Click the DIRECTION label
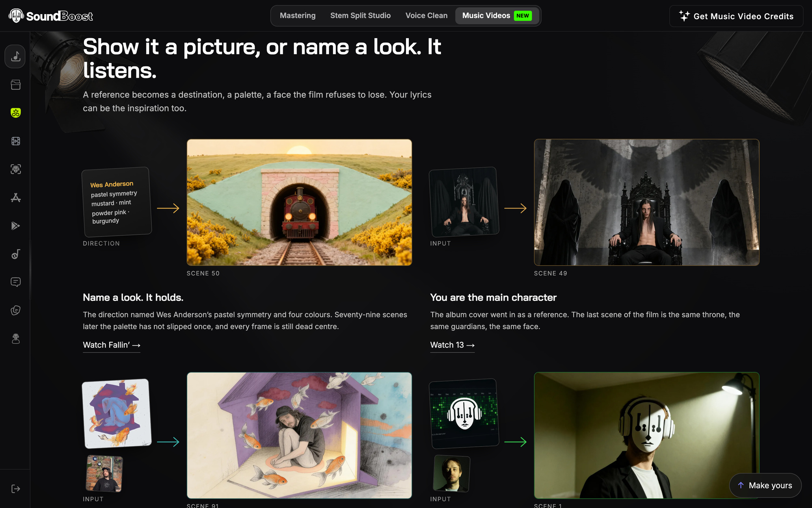Screen dimensions: 812x508 [x=101, y=243]
